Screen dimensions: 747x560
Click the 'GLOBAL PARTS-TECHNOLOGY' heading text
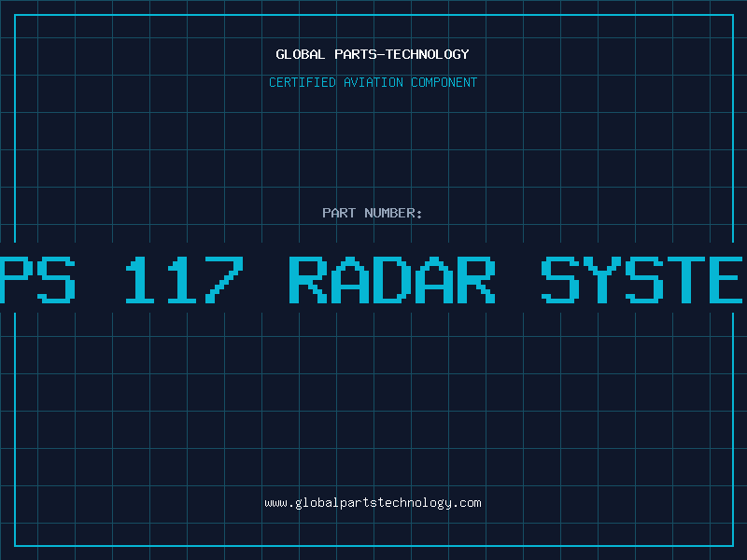[x=373, y=54]
